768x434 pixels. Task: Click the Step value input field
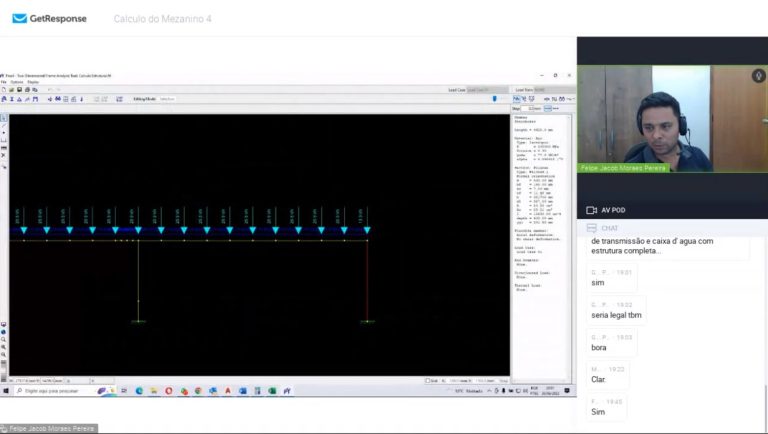pos(528,108)
